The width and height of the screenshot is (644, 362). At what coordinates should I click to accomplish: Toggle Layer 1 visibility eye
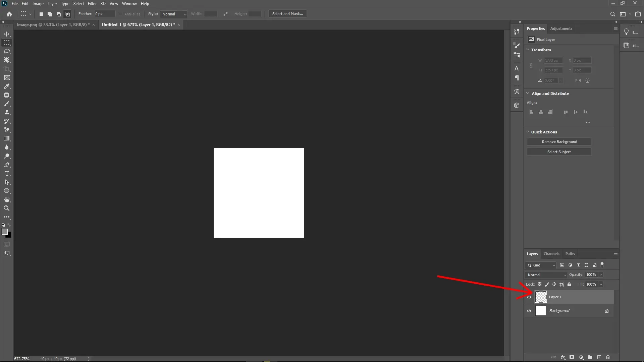(529, 297)
